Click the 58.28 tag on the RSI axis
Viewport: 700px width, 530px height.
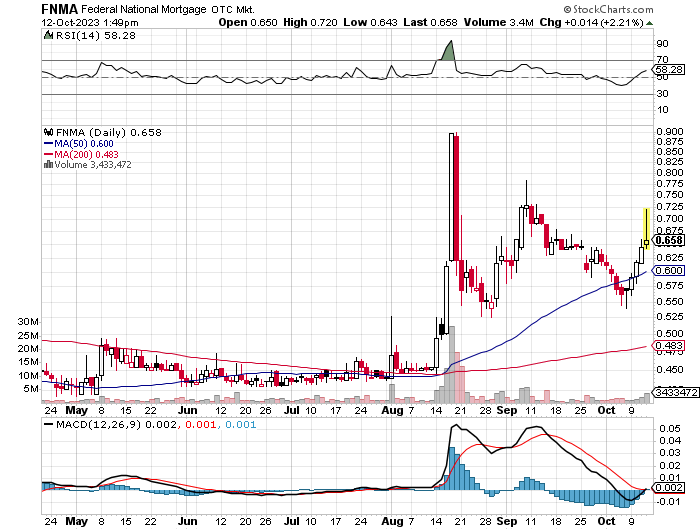(669, 70)
